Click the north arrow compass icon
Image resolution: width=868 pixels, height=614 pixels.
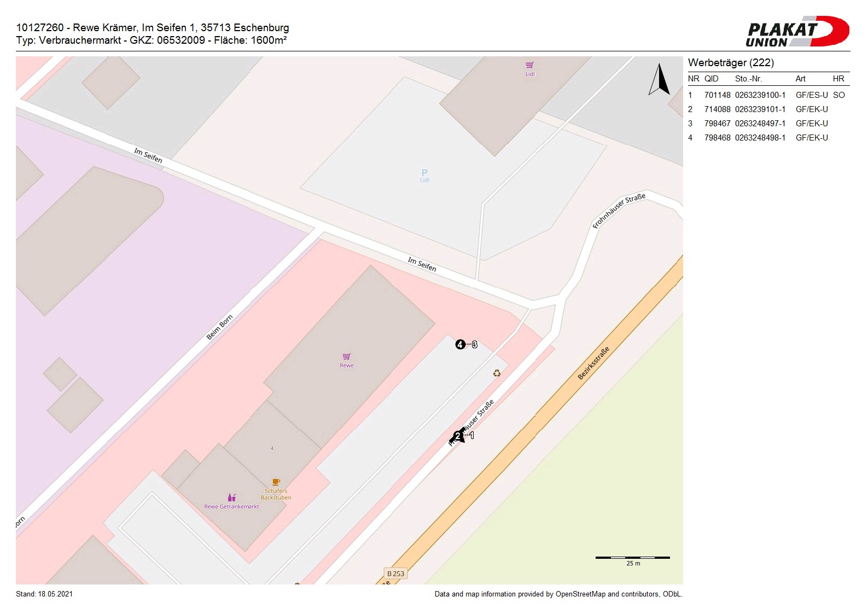pyautogui.click(x=660, y=80)
